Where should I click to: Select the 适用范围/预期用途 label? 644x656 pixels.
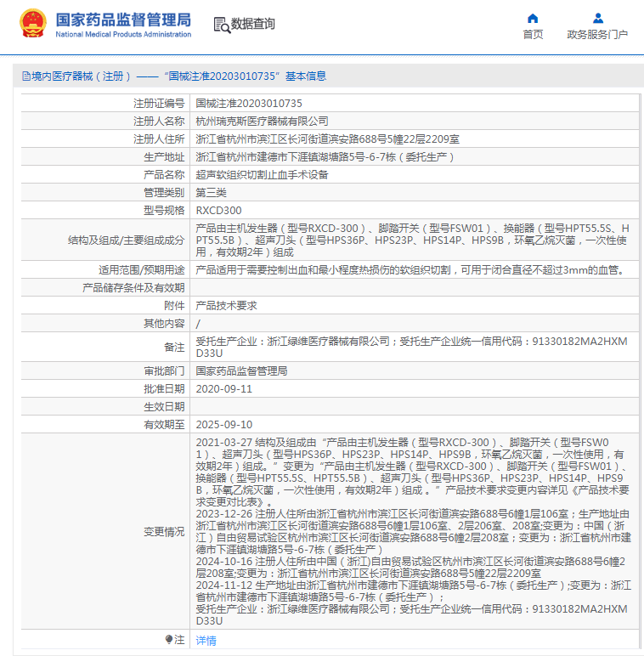(141, 270)
